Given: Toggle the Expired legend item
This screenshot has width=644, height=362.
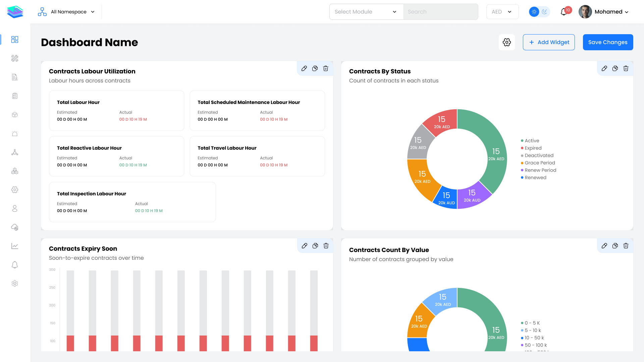Looking at the screenshot, I should coord(531,148).
